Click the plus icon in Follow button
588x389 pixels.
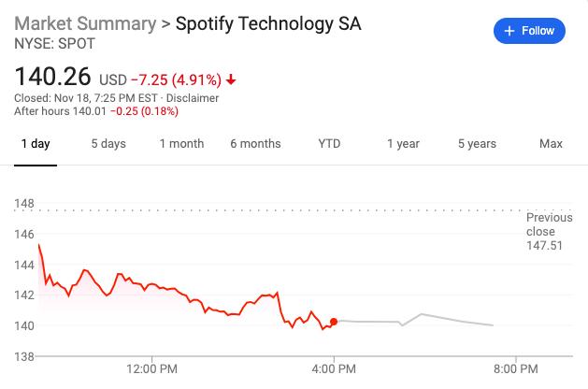click(x=509, y=31)
